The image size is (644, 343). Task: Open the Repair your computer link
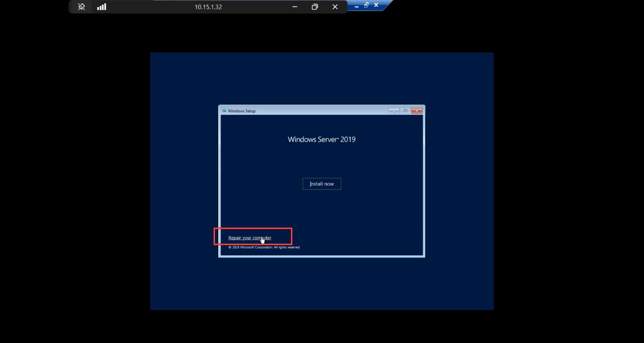click(x=250, y=238)
